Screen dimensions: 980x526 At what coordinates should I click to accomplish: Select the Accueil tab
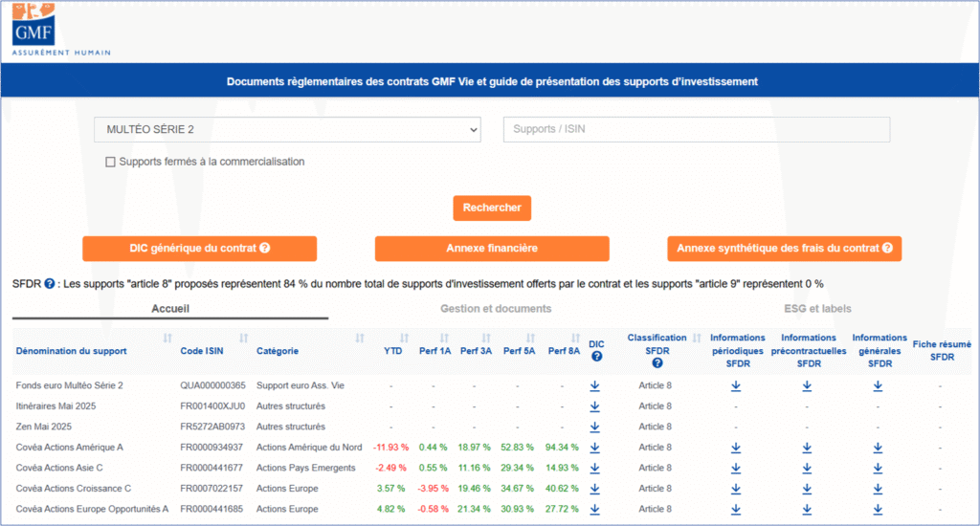tap(170, 309)
